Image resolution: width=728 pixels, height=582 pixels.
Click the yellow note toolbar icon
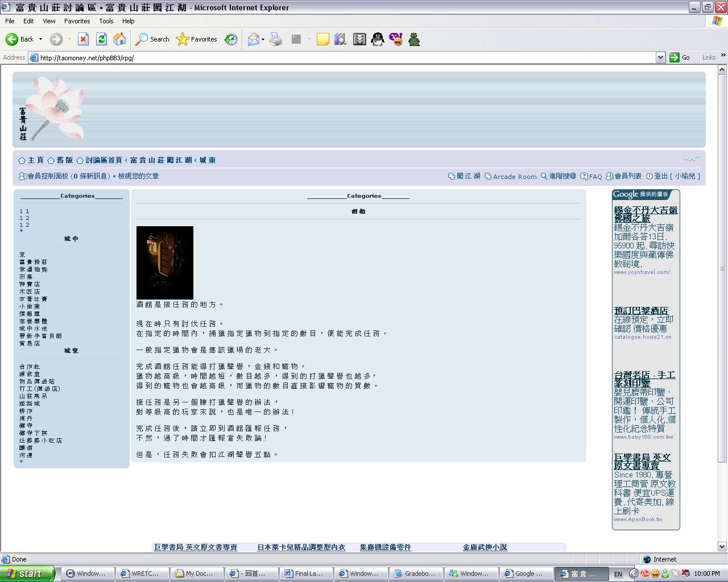pyautogui.click(x=323, y=39)
